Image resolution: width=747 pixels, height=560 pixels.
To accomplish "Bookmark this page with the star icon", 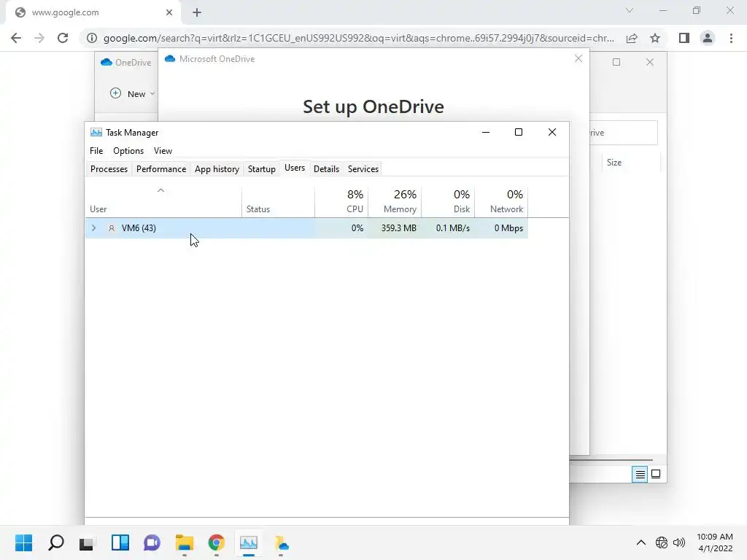I will pyautogui.click(x=655, y=38).
